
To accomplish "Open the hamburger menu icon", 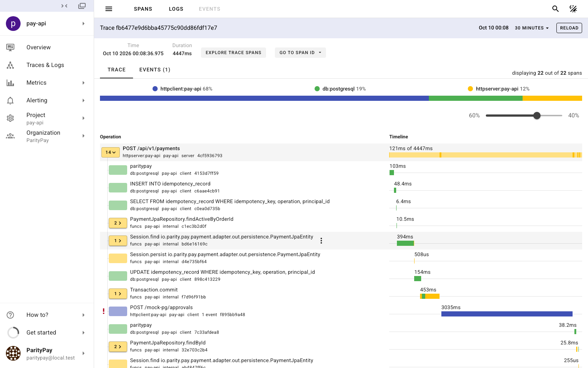I will (x=109, y=9).
